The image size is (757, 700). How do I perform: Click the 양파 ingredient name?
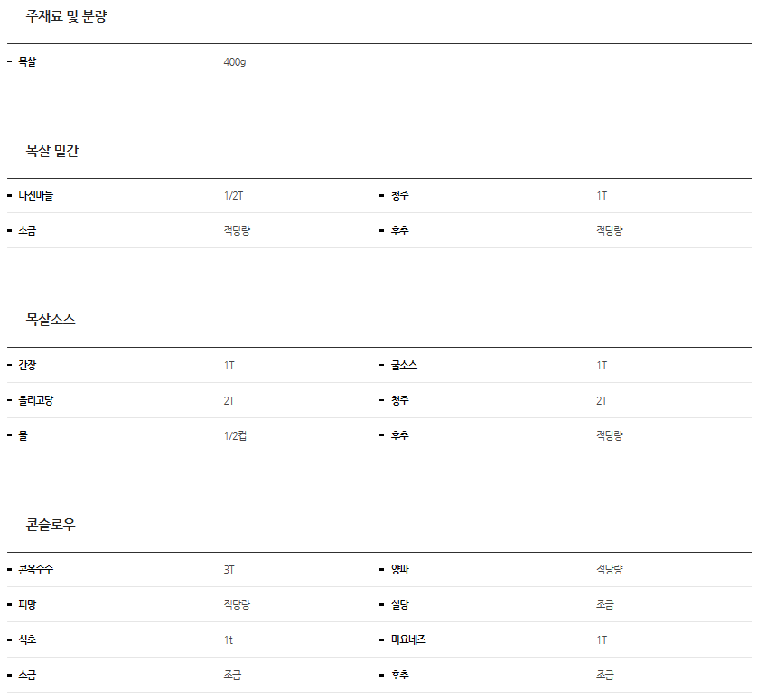(x=400, y=570)
